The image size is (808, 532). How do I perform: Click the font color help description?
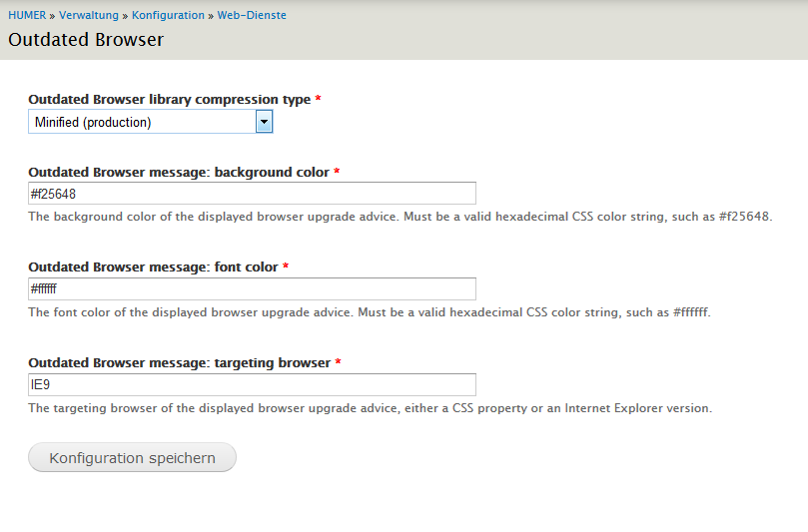pos(370,312)
